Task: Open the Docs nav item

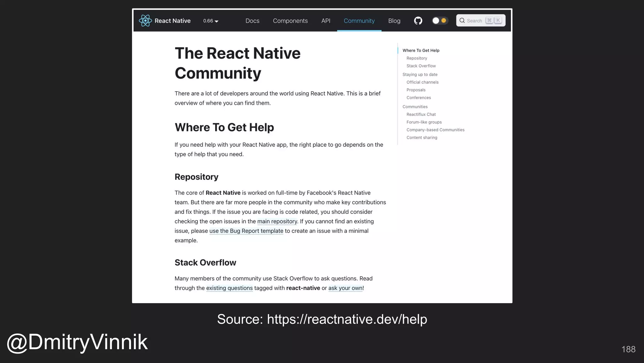Action: point(253,21)
